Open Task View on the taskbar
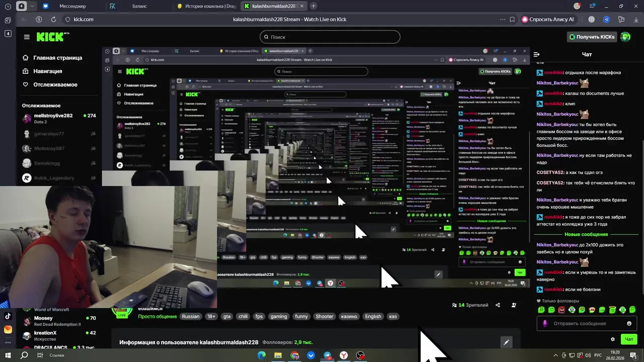 coord(40,355)
